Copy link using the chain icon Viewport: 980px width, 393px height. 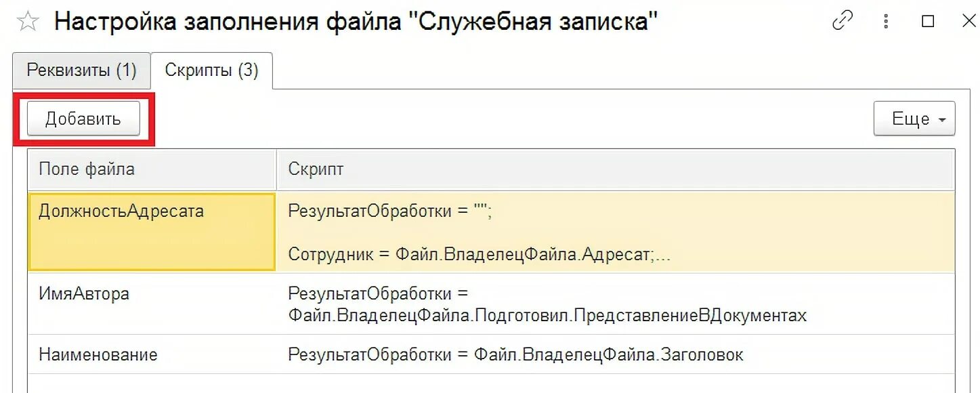pos(843,22)
